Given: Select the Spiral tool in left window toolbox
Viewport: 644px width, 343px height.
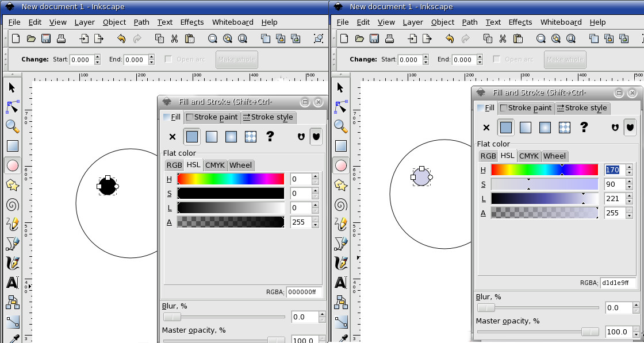Looking at the screenshot, I should [x=12, y=205].
